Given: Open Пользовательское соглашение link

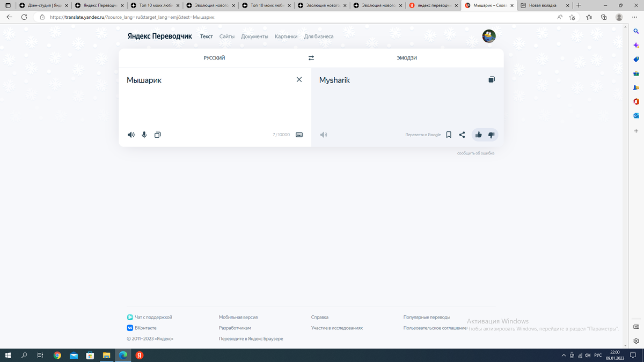Looking at the screenshot, I should (x=435, y=328).
